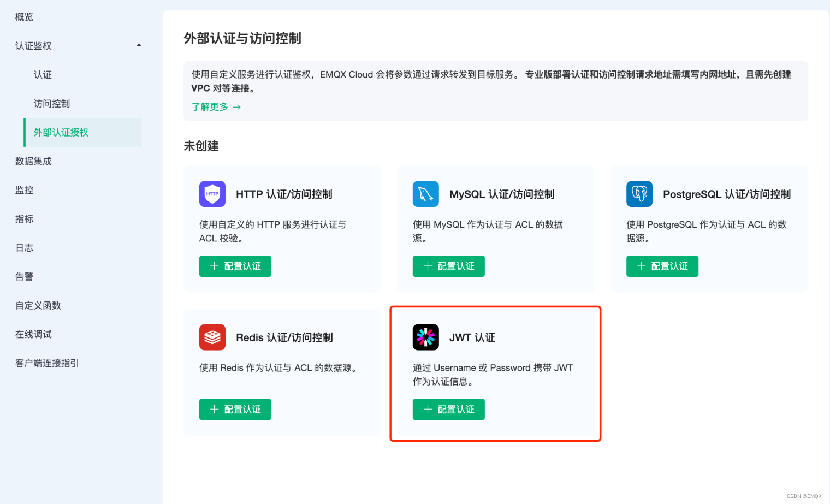Screen dimensions: 830x504
Task: Click the Redis stack icon
Action: pyautogui.click(x=212, y=337)
